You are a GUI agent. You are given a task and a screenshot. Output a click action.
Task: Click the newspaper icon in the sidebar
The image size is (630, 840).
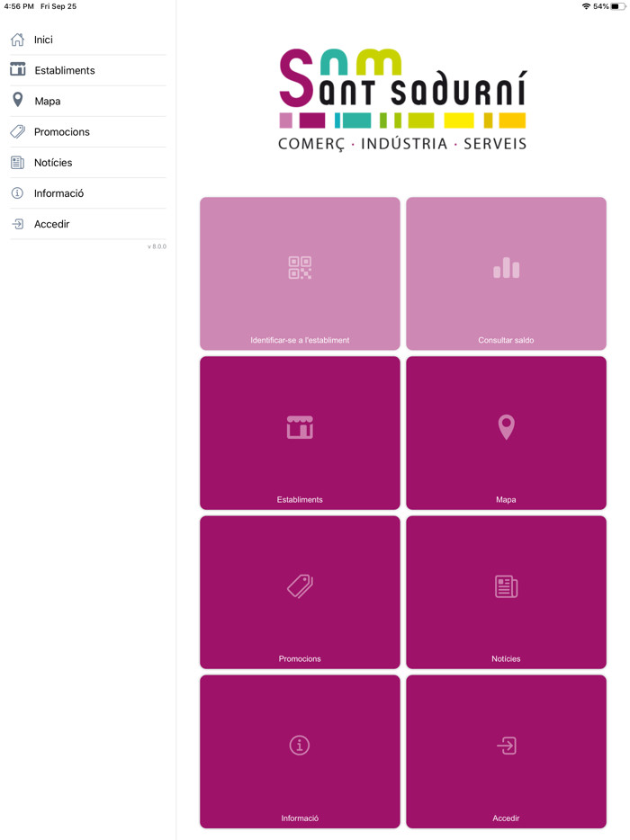pos(18,162)
